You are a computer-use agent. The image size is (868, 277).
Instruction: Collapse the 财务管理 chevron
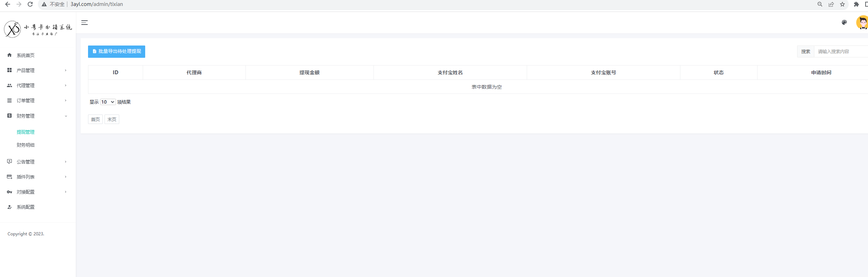(x=66, y=116)
